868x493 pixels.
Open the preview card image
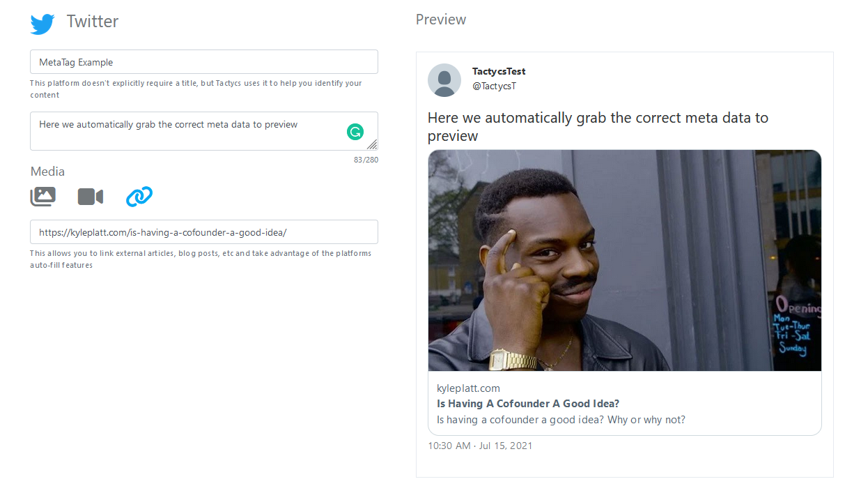click(625, 261)
